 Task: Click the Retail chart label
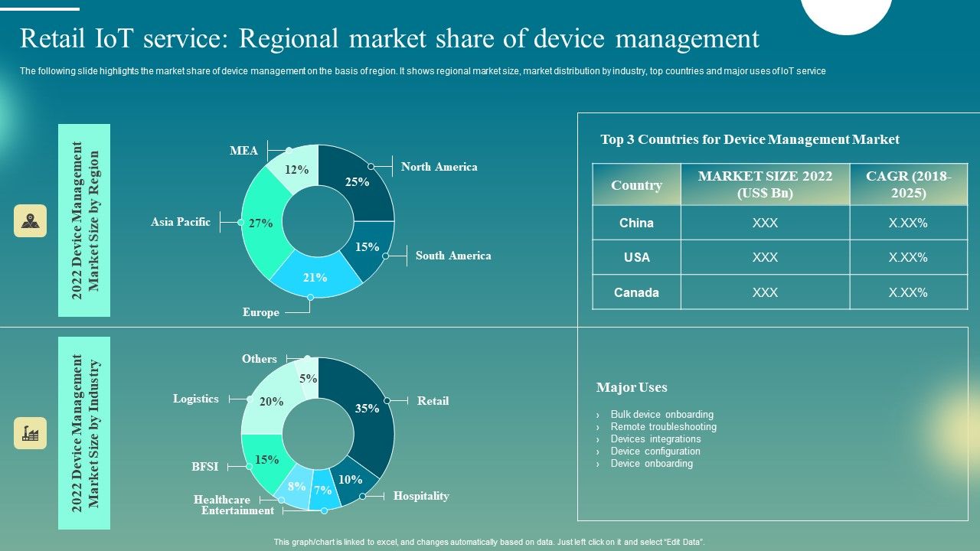tap(433, 401)
